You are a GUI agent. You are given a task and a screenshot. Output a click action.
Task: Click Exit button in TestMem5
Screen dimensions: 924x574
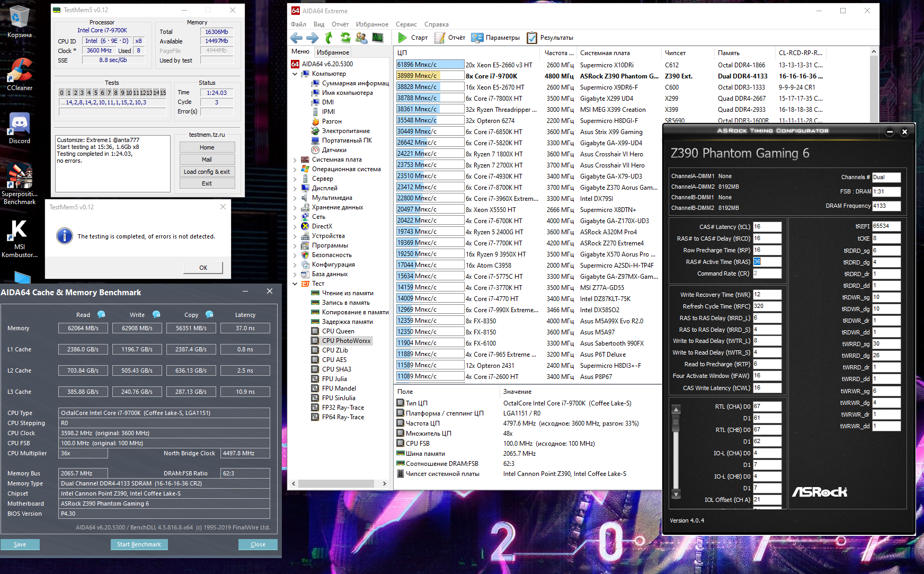click(207, 183)
